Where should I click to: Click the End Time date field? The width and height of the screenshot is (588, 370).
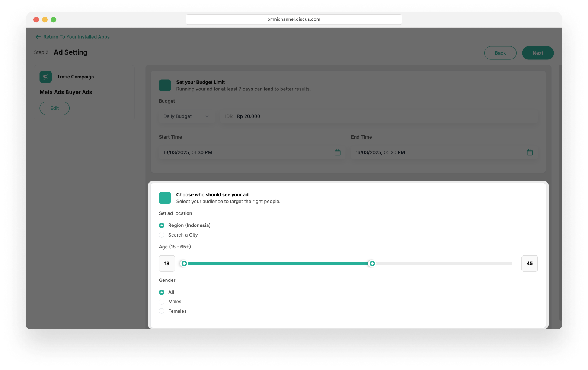pyautogui.click(x=444, y=152)
